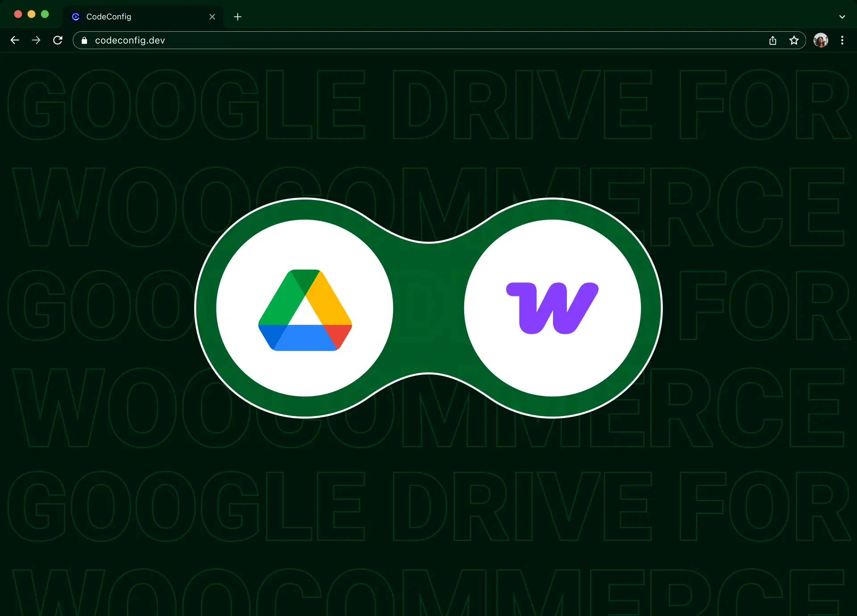The height and width of the screenshot is (616, 857).
Task: Click the green connector between the two logos
Action: coord(428,308)
